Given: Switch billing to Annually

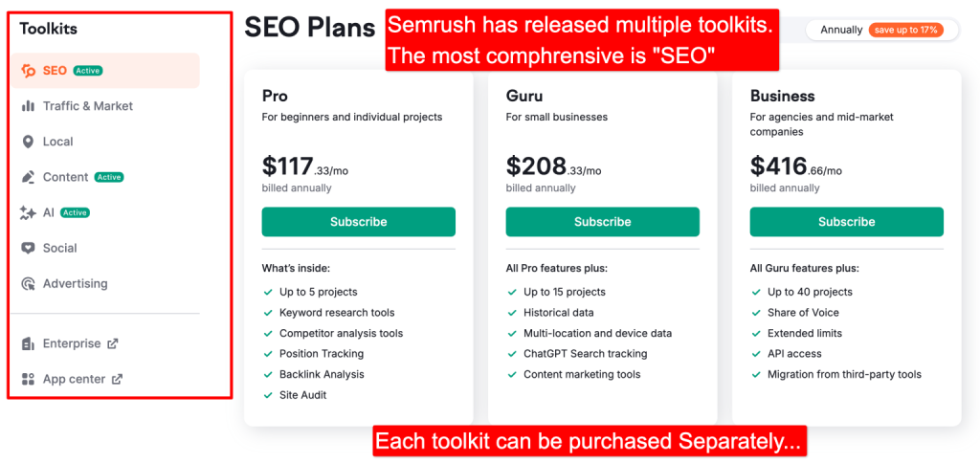Looking at the screenshot, I should coord(841,30).
